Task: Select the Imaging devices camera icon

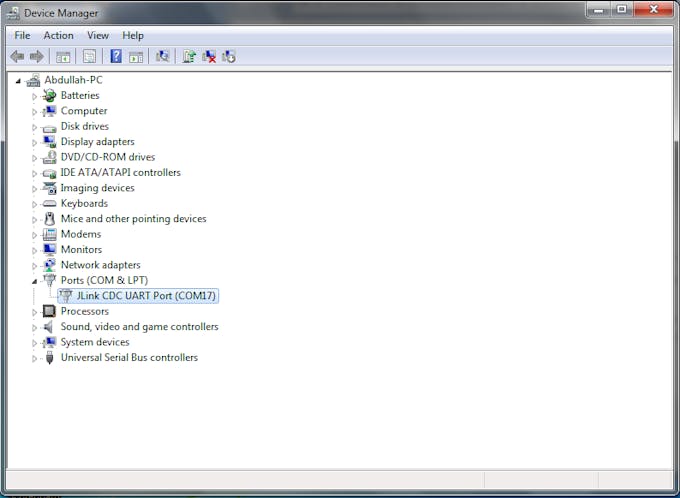Action: tap(49, 188)
